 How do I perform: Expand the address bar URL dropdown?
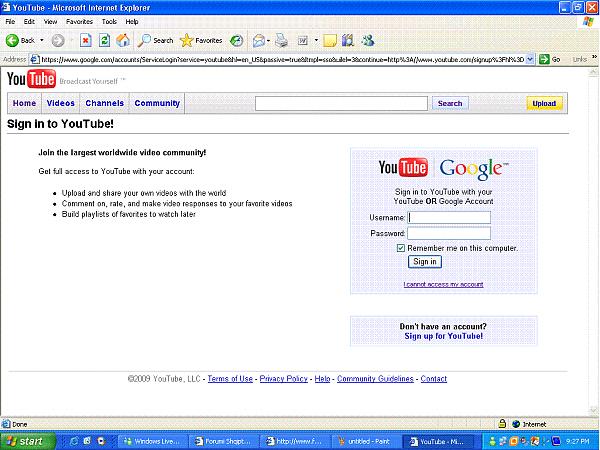pos(530,59)
